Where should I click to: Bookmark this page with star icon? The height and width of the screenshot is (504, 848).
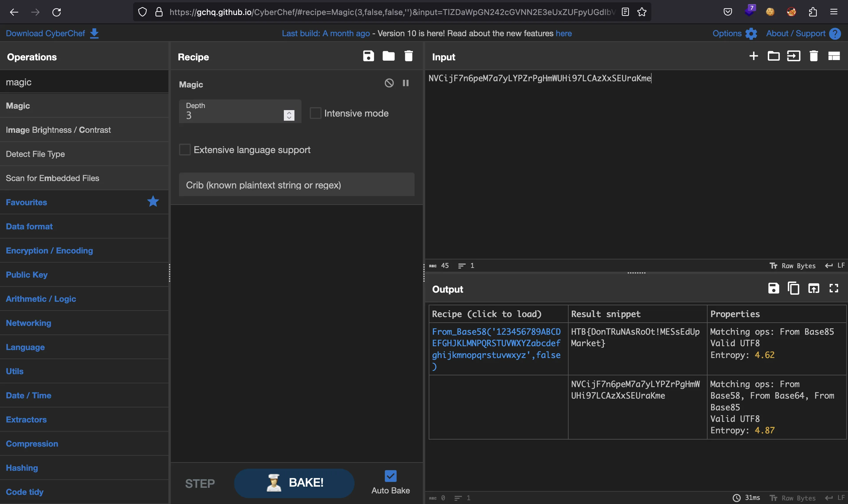coord(642,12)
